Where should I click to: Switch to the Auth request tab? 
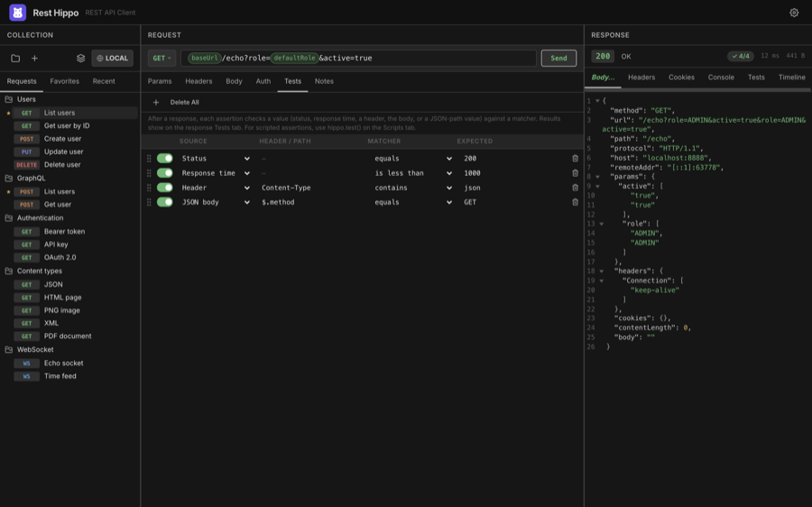(x=263, y=81)
